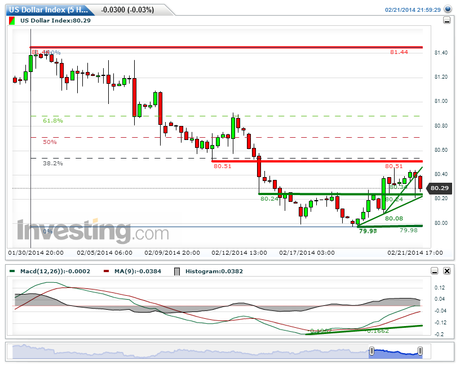Click the MA(9):-0.0384 legend label
Screen dimensions: 460x366
[x=138, y=271]
